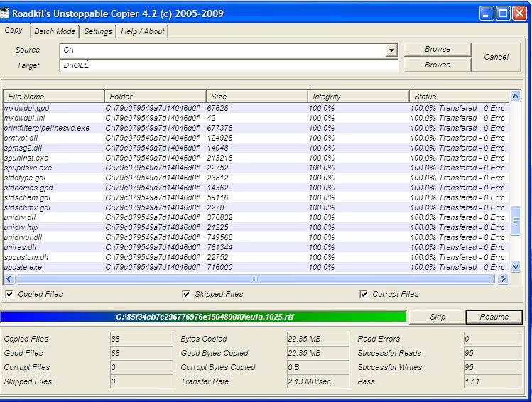Cancel the copy operation
This screenshot has height=402, width=532.
coord(496,57)
